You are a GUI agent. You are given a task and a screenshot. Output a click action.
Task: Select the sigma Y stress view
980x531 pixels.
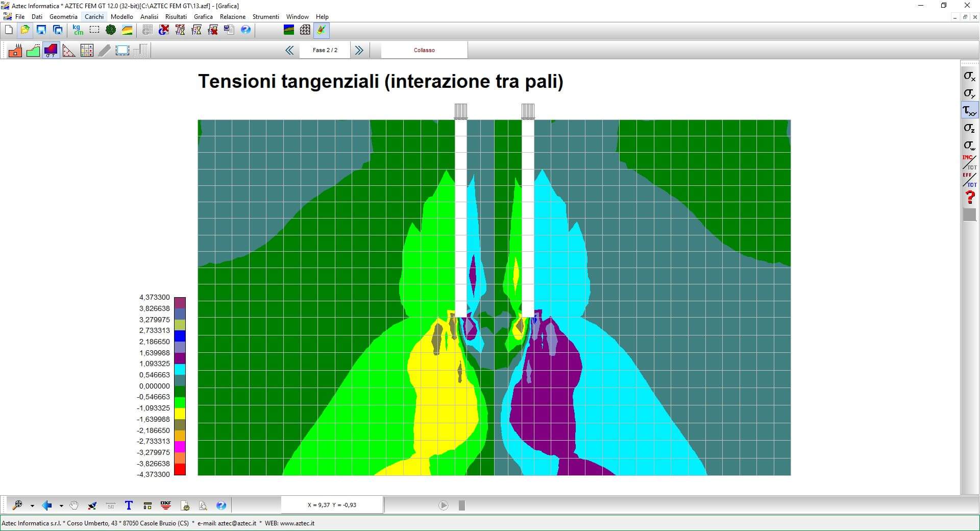pos(969,93)
